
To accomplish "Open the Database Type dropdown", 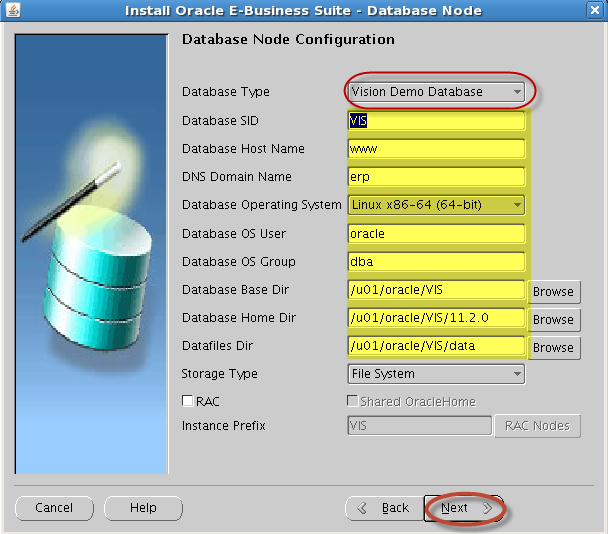I will click(436, 92).
